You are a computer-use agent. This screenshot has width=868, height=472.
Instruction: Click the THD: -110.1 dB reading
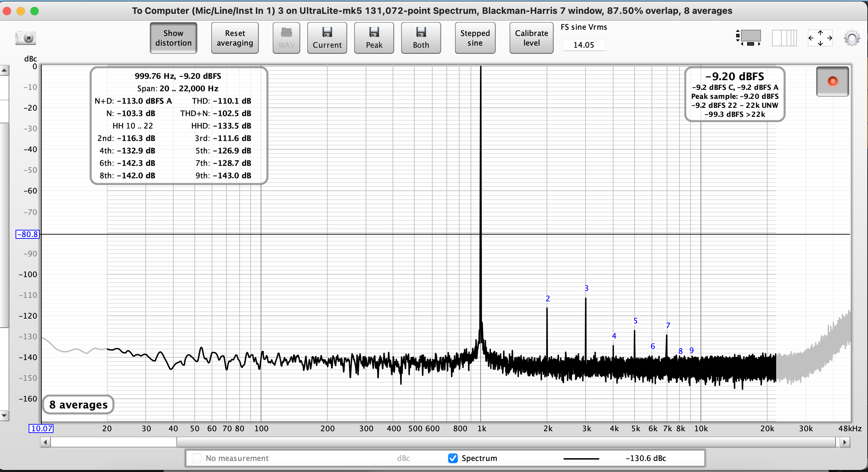(221, 101)
